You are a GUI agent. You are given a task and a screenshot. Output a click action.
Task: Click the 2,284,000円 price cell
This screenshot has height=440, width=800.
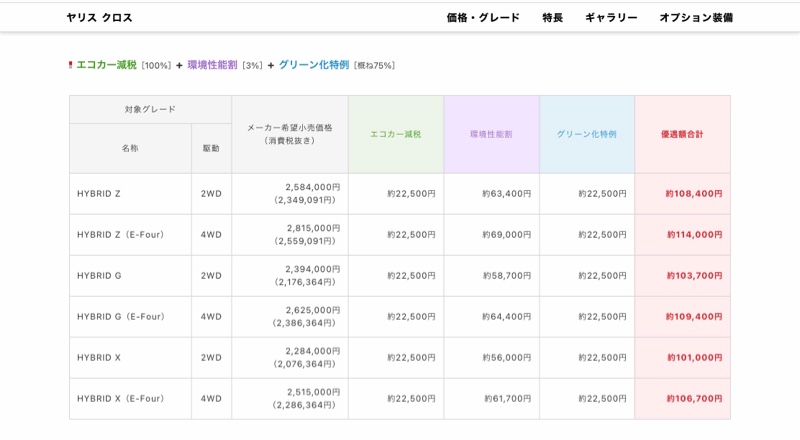[x=290, y=357]
